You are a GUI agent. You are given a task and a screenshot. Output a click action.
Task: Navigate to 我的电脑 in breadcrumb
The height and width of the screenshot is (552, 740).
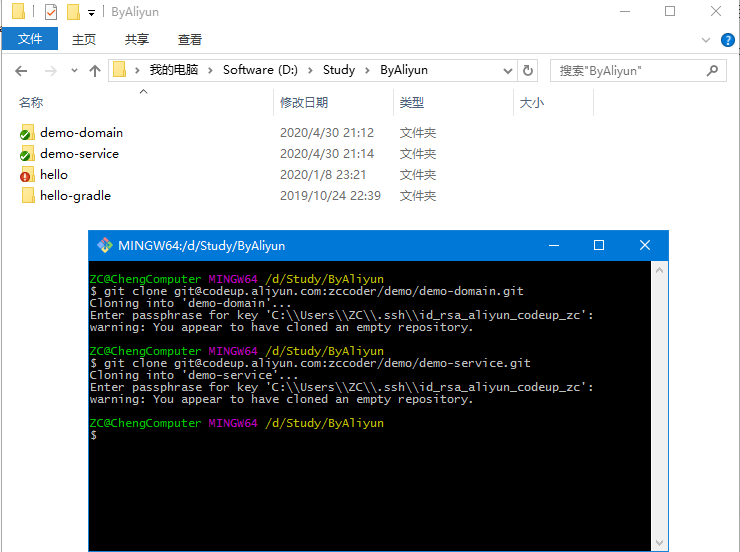(174, 70)
